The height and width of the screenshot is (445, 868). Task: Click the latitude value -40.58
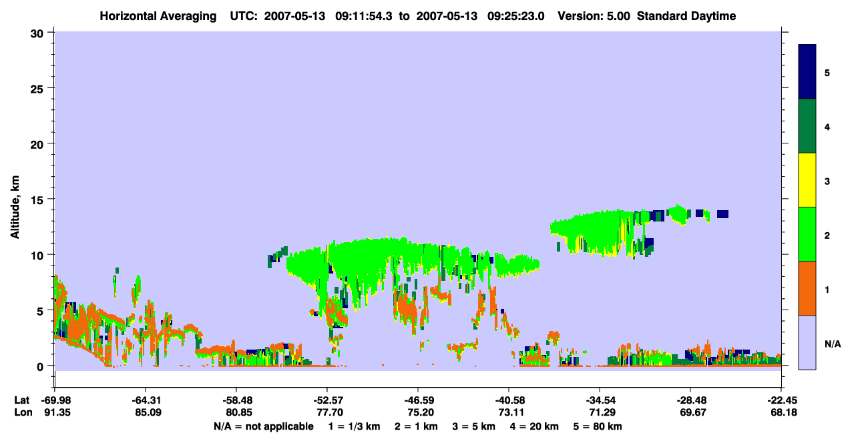click(509, 400)
